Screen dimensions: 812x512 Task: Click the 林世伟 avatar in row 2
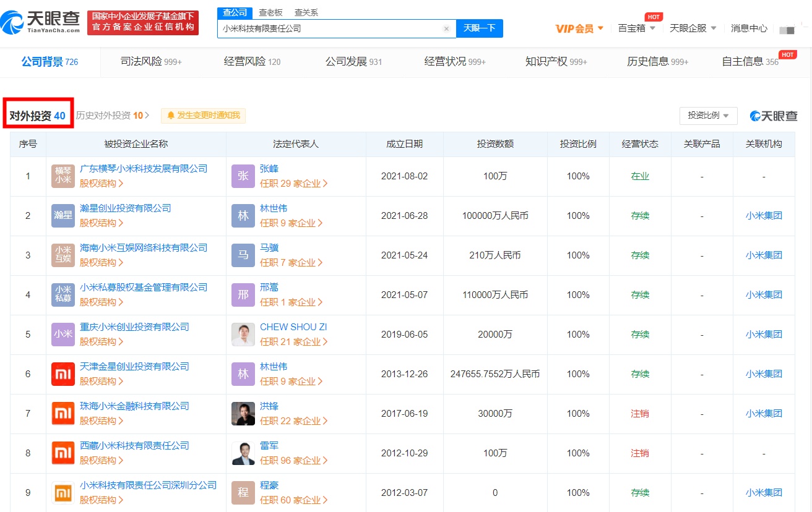(x=243, y=216)
